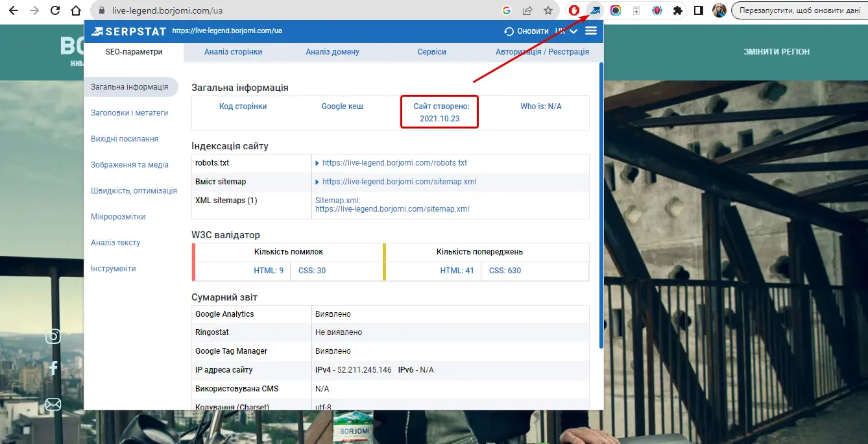Viewport: 868px width, 444px height.
Task: Open Швидкість, оптимізація section
Action: coord(134,191)
